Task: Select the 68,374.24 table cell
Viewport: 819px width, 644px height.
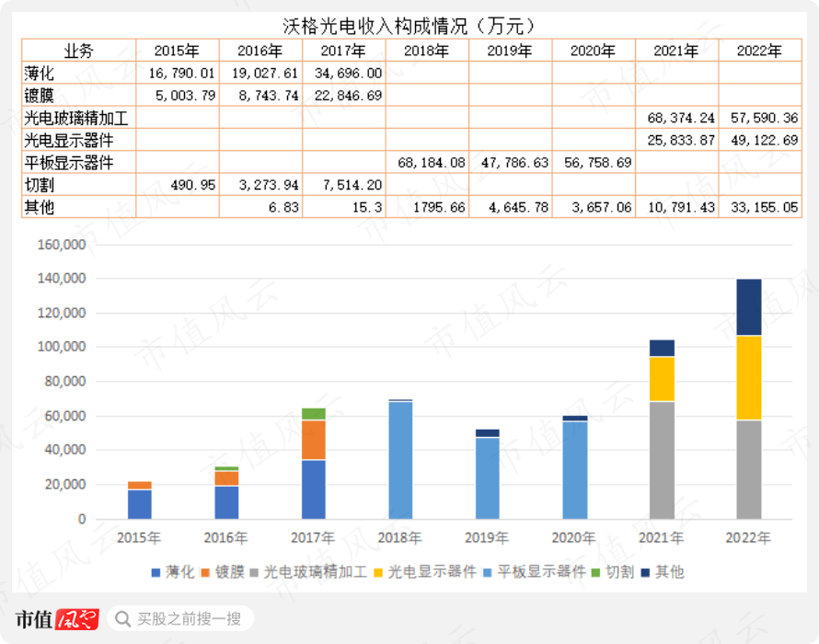Action: coord(677,118)
